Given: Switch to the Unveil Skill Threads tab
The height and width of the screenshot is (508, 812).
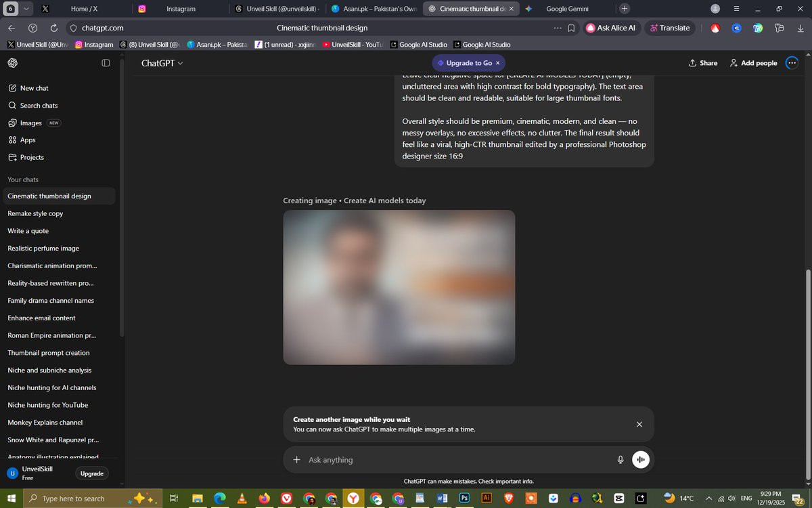Looking at the screenshot, I should [276, 9].
